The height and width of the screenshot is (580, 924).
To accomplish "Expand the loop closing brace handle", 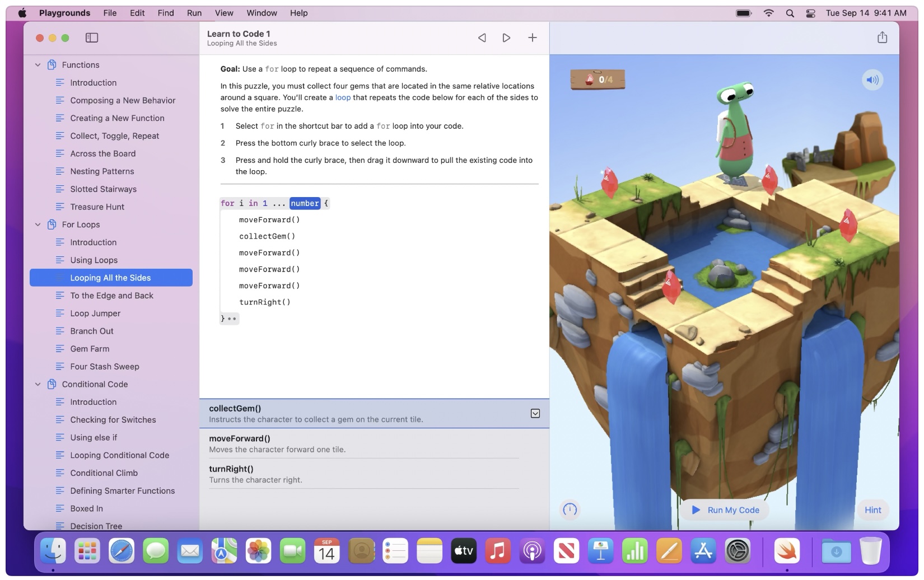I will (x=230, y=319).
